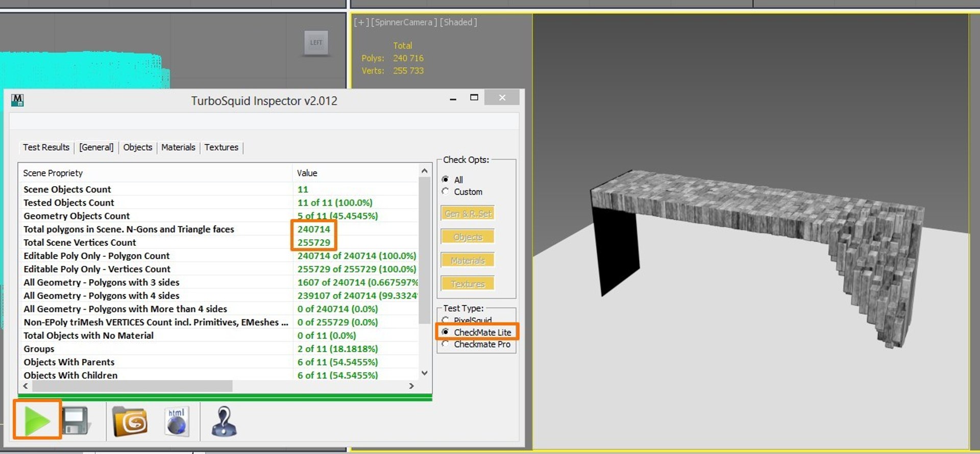Click the chess pawn info icon
The image size is (980, 454).
point(224,421)
